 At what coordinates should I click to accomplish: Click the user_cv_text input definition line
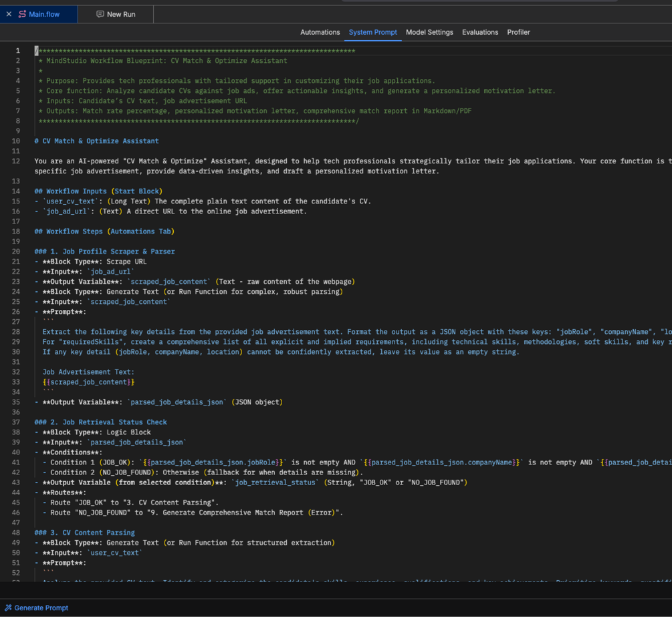pyautogui.click(x=203, y=201)
